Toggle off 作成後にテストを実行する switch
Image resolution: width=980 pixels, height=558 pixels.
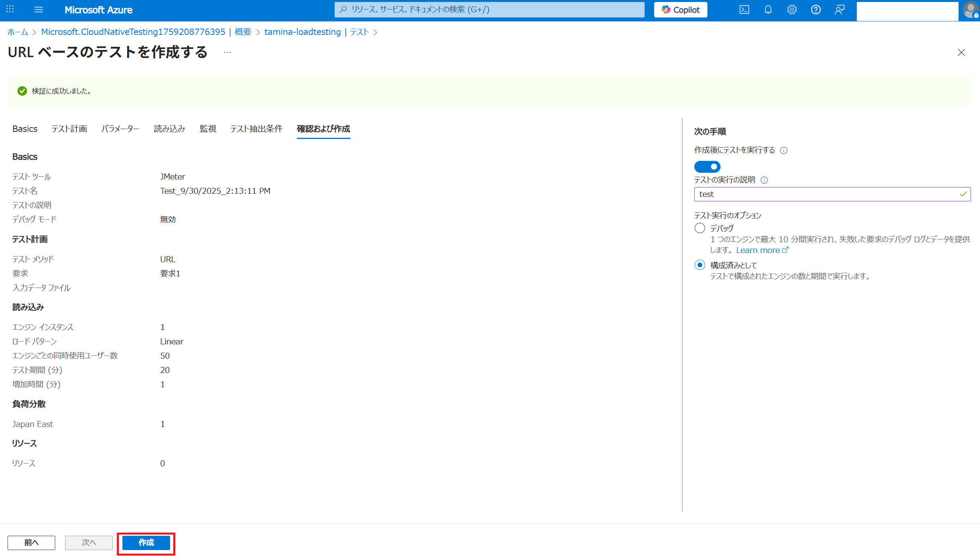coord(707,166)
